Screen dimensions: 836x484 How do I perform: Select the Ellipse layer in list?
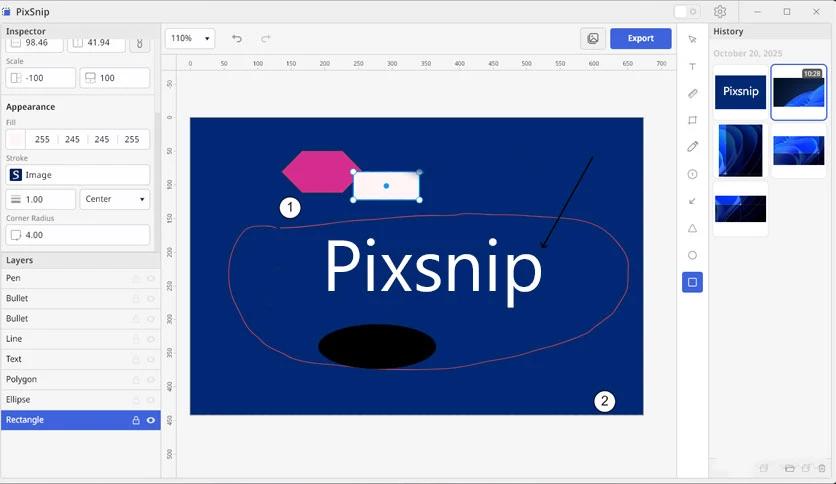tap(60, 400)
